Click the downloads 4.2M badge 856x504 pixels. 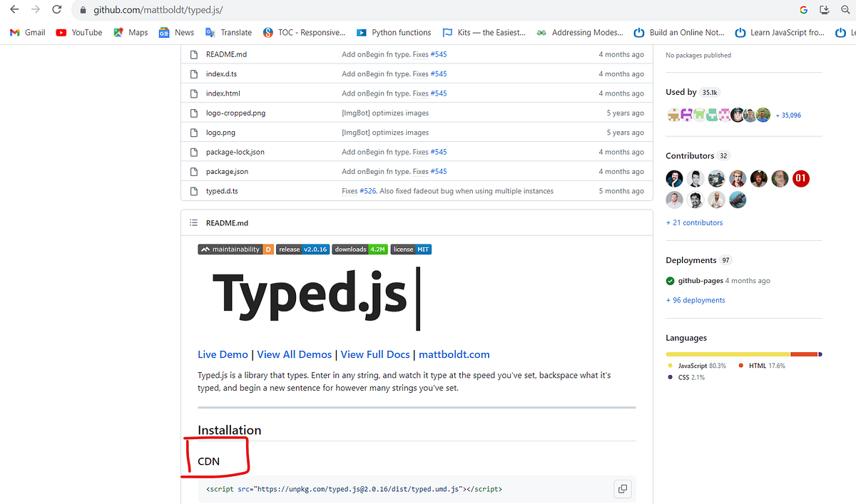[360, 249]
